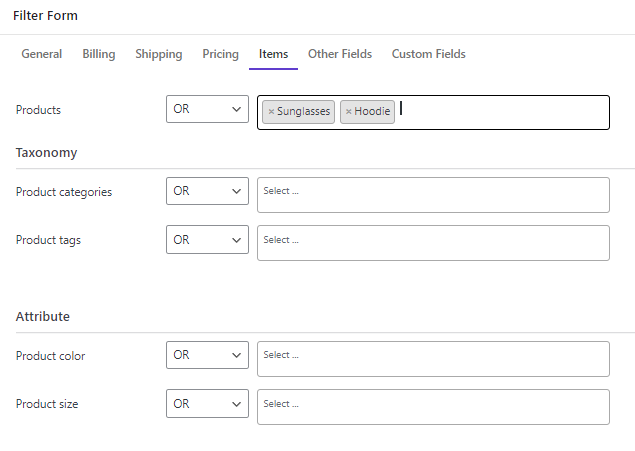Click the Product categories label

tap(64, 192)
